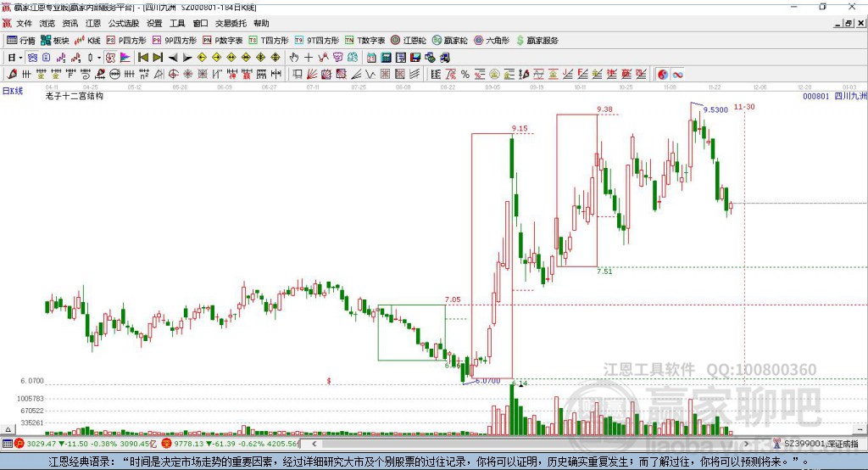
Task: Open the calendar date icon
Action: click(371, 58)
